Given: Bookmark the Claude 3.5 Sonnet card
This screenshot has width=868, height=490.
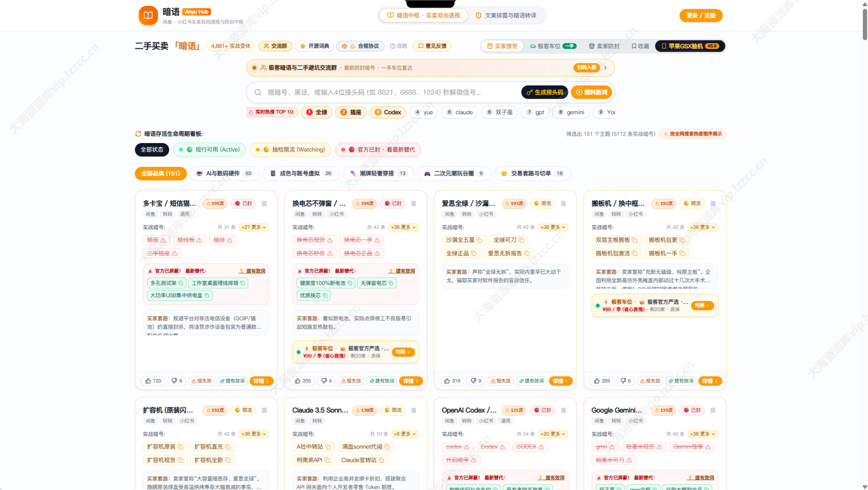Looking at the screenshot, I should tap(414, 410).
